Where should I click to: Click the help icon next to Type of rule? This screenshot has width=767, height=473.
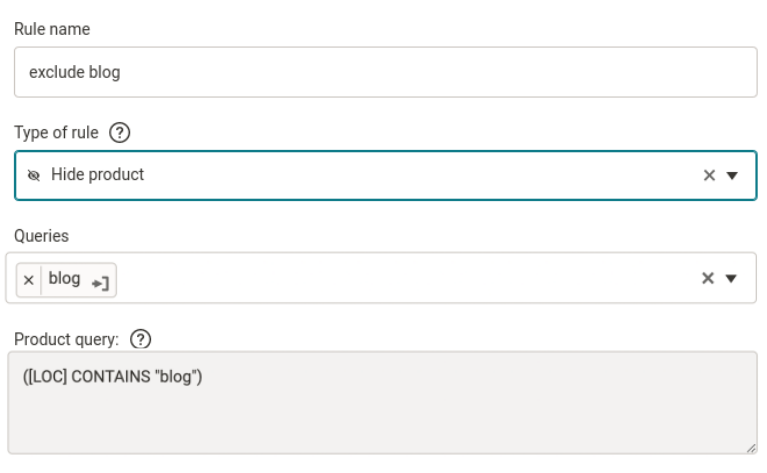pyautogui.click(x=119, y=133)
